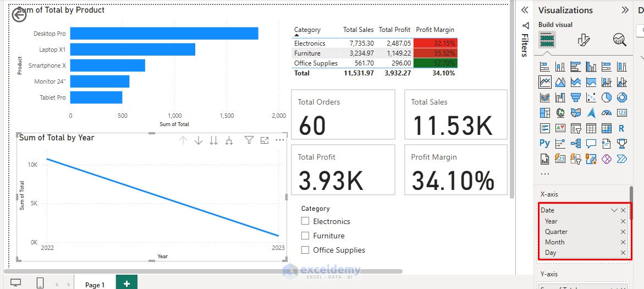Go to next hierarchy level (double arrow)

[213, 140]
